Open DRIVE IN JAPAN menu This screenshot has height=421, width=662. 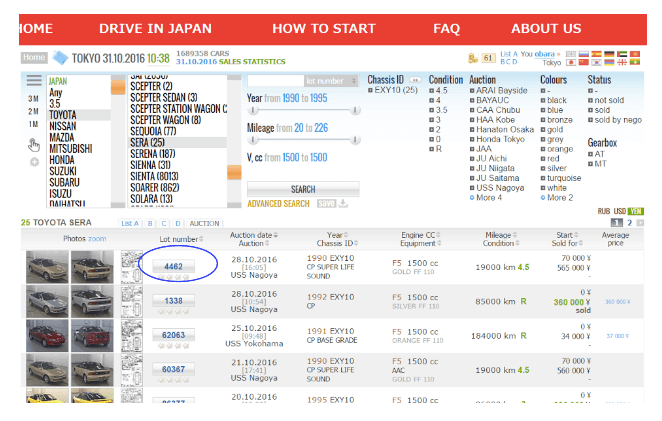click(x=155, y=29)
